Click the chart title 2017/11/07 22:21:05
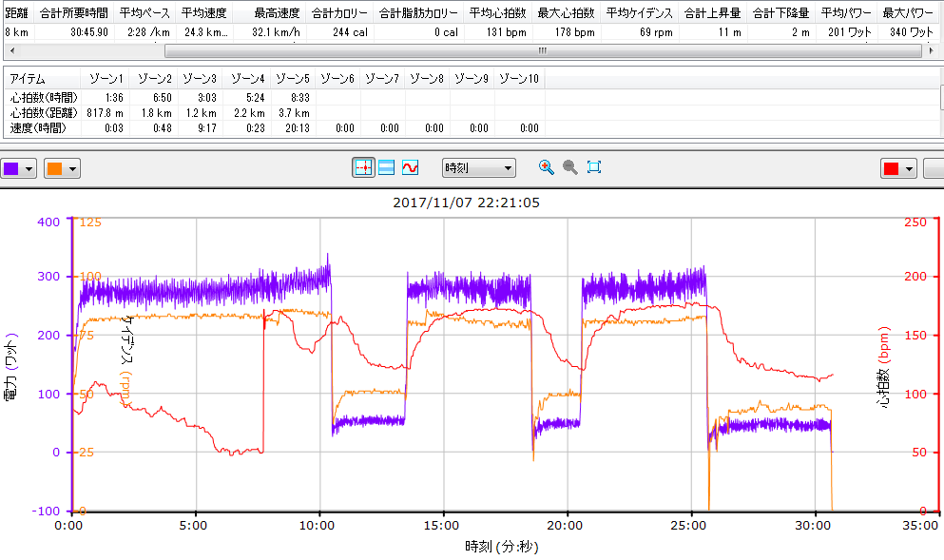The image size is (944, 560). point(466,203)
